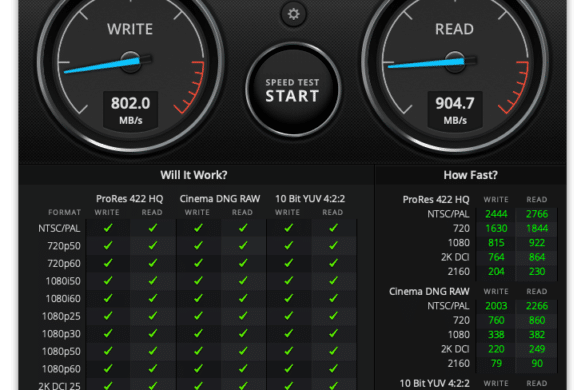Click ProRes 720 read value 1844
The height and width of the screenshot is (390, 585).
[537, 228]
